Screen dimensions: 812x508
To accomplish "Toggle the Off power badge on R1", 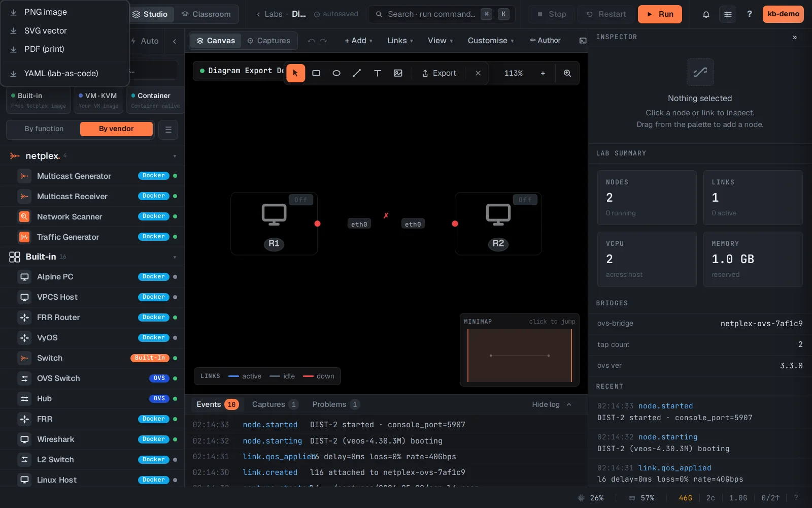I will (301, 200).
